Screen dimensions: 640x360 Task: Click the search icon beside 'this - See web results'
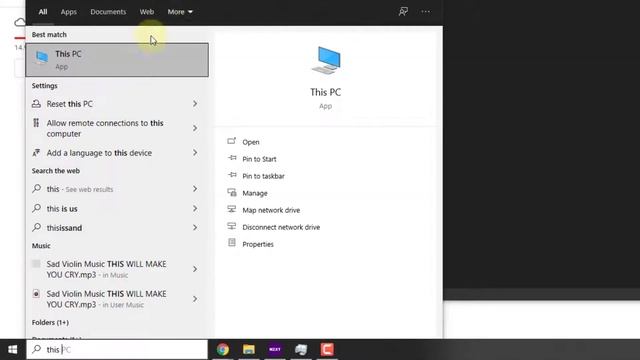coord(36,189)
